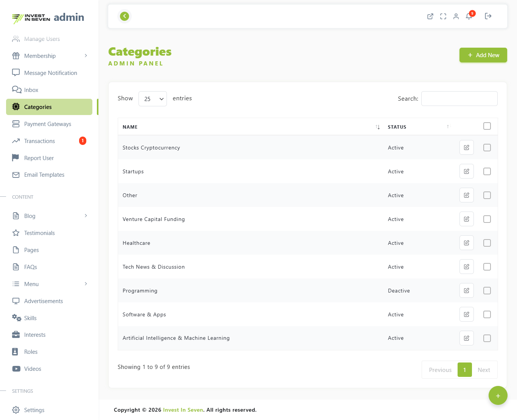The width and height of the screenshot is (517, 420).
Task: Check the select-all checkbox in header
Action: coord(487,126)
